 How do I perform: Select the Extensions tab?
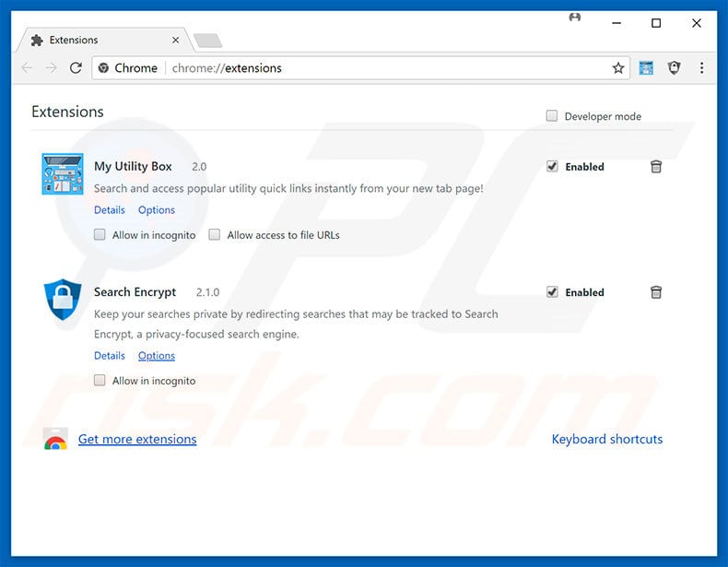(x=105, y=40)
